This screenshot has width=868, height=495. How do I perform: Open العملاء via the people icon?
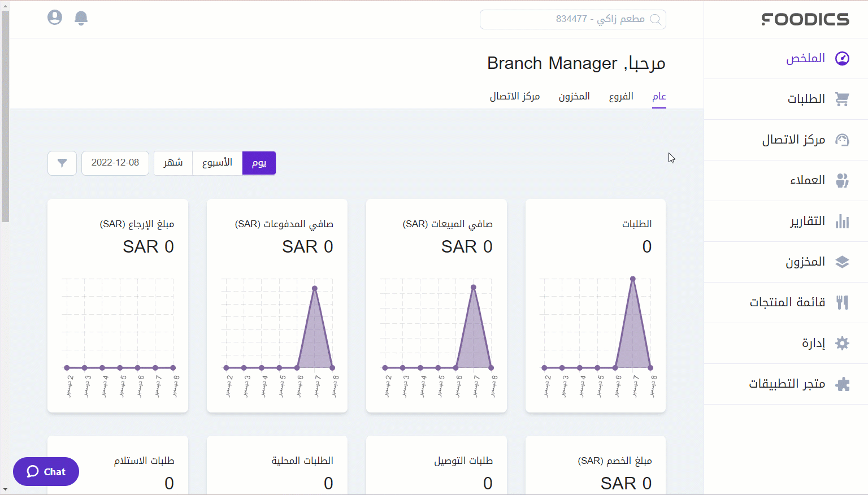tap(842, 181)
